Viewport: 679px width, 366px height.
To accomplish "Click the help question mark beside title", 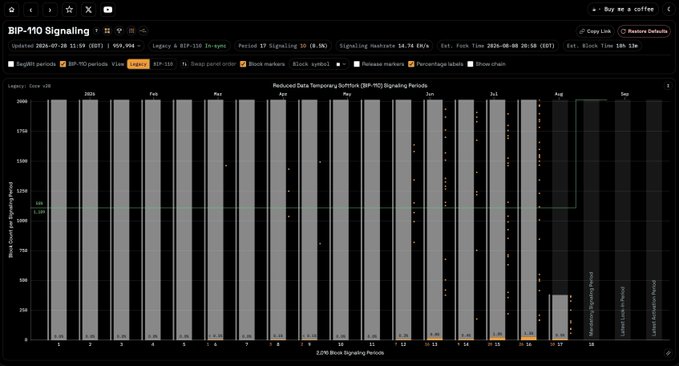I will [97, 31].
